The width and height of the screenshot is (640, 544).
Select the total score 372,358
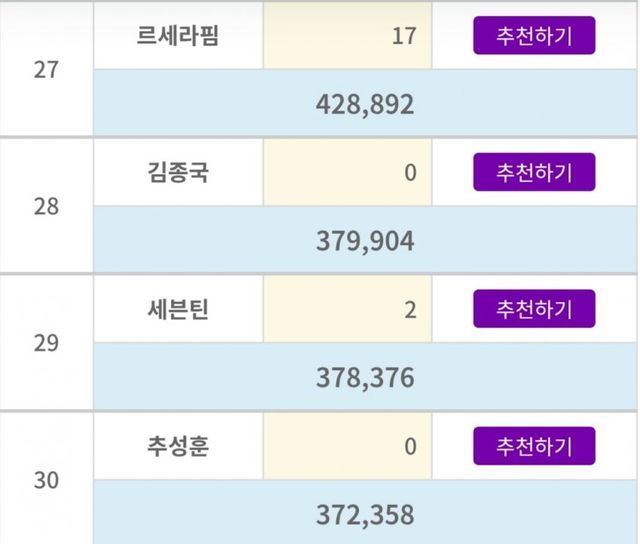click(363, 516)
